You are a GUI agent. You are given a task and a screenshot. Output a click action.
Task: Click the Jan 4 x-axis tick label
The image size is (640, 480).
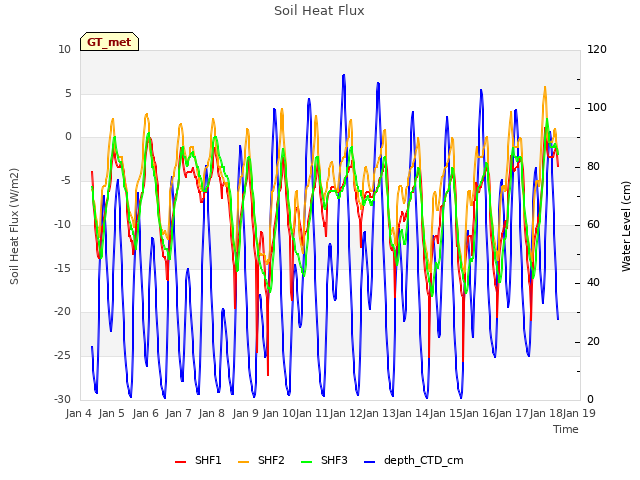(78, 413)
